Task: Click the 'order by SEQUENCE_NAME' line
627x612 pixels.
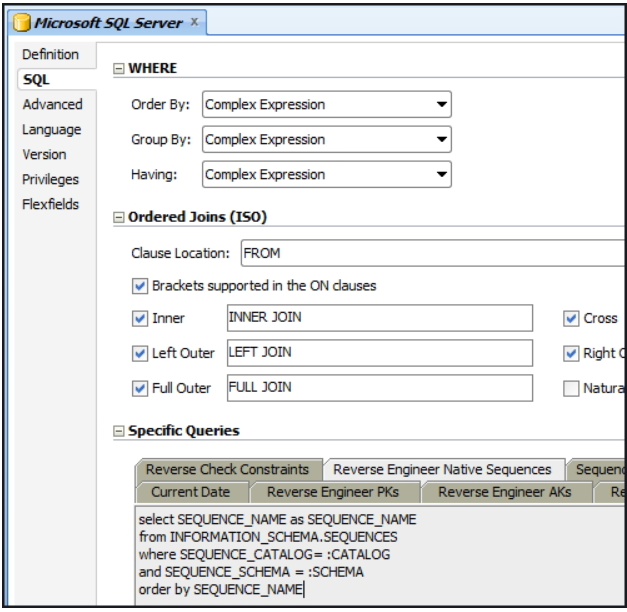Action: click(x=221, y=590)
